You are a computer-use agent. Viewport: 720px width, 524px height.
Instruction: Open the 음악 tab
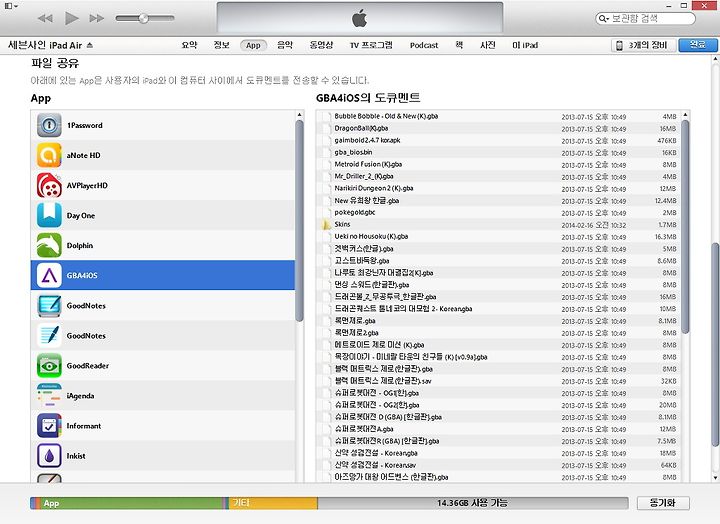pyautogui.click(x=285, y=45)
